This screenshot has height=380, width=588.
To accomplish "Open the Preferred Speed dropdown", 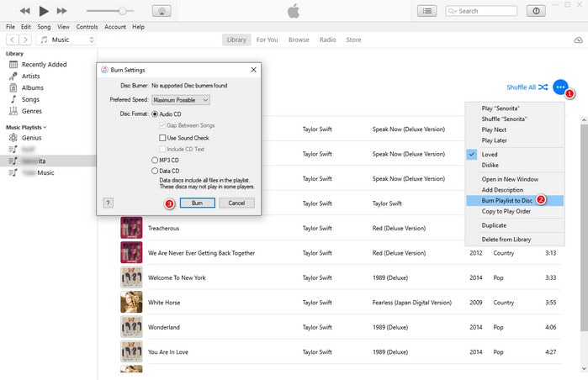I will (181, 100).
